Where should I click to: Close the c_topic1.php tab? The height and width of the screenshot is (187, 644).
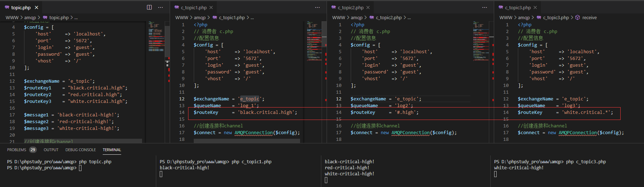coord(211,7)
